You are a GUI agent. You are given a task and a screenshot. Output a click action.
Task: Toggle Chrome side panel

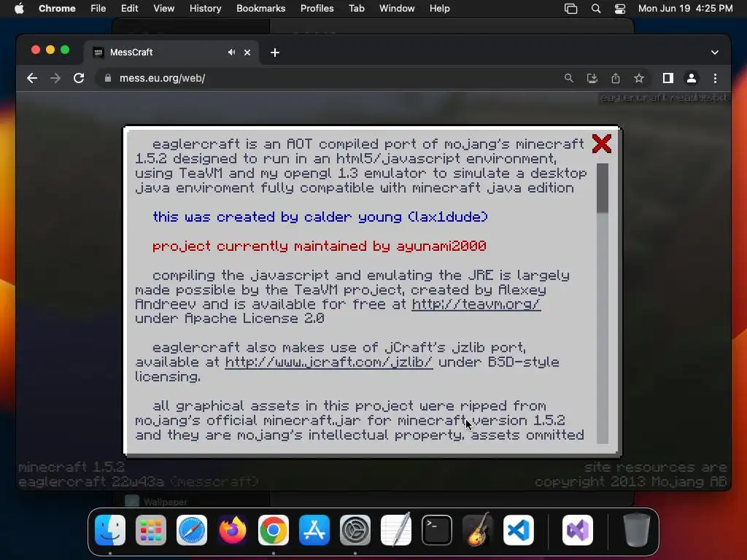(x=668, y=78)
